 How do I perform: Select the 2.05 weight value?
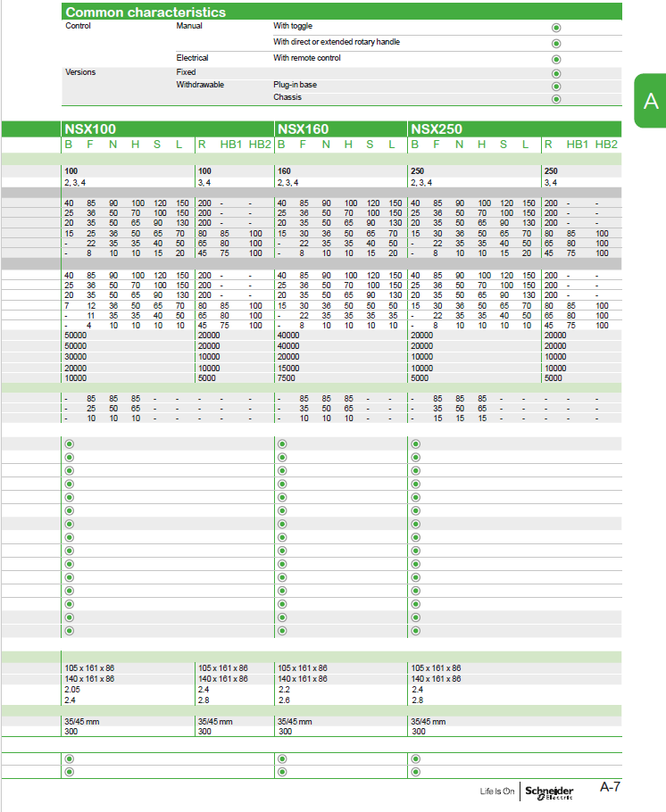coord(72,689)
